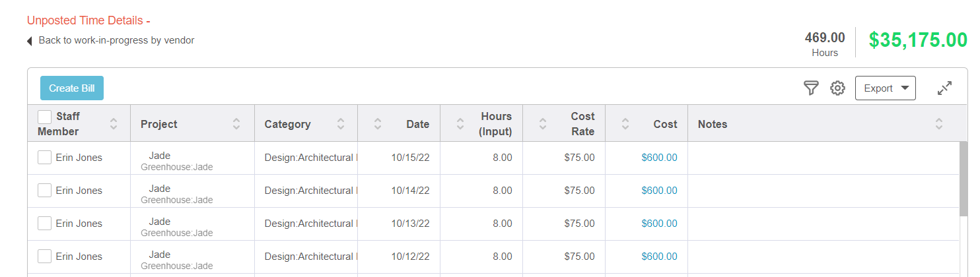The width and height of the screenshot is (980, 277).
Task: Click Design:Architectural category in 10/12/22 row
Action: click(x=310, y=257)
